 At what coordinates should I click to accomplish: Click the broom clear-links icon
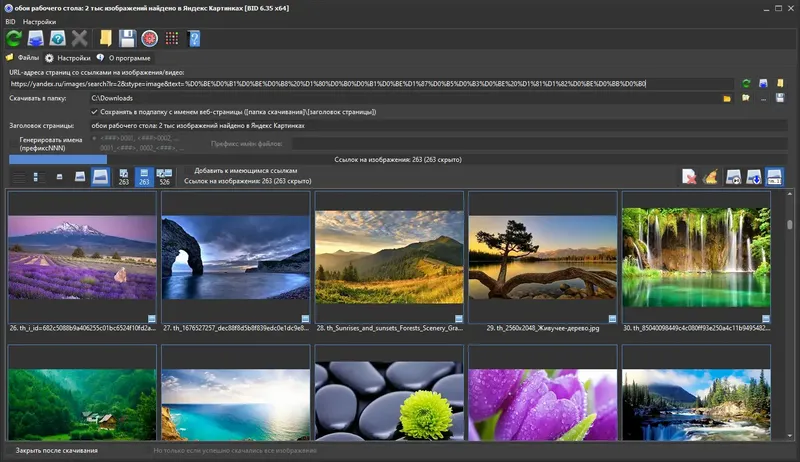coord(710,177)
